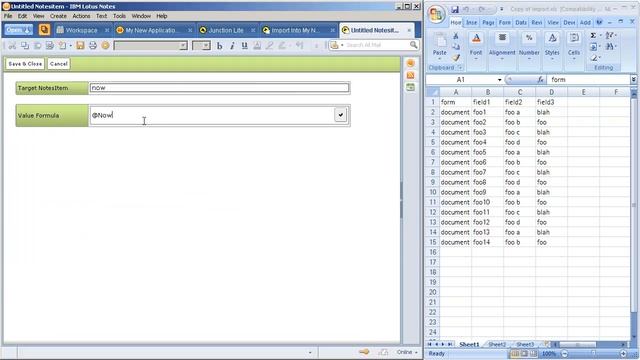Image resolution: width=640 pixels, height=360 pixels.
Task: Open the font name dropdown in Notes toolbar
Action: click(x=183, y=46)
